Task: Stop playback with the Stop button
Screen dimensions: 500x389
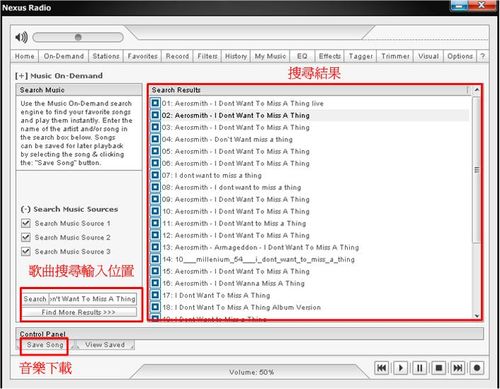Action: (x=439, y=368)
